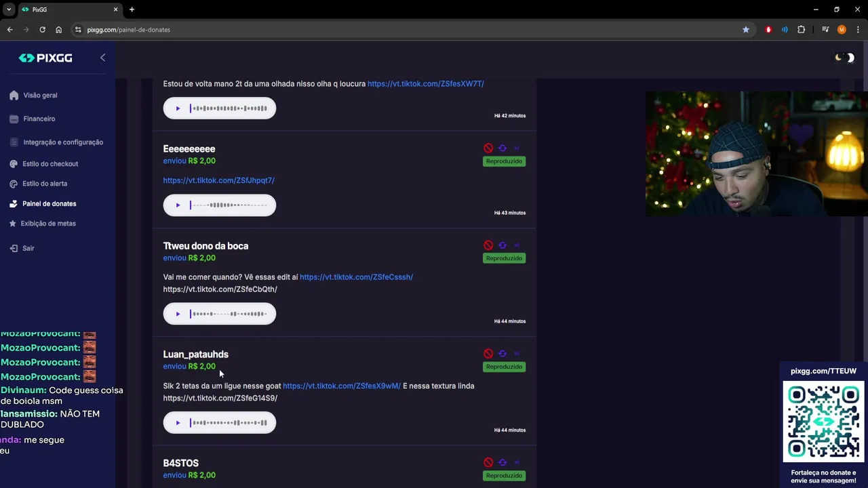Click the Eeeeeeeeee Reproduzido badge

pyautogui.click(x=504, y=161)
